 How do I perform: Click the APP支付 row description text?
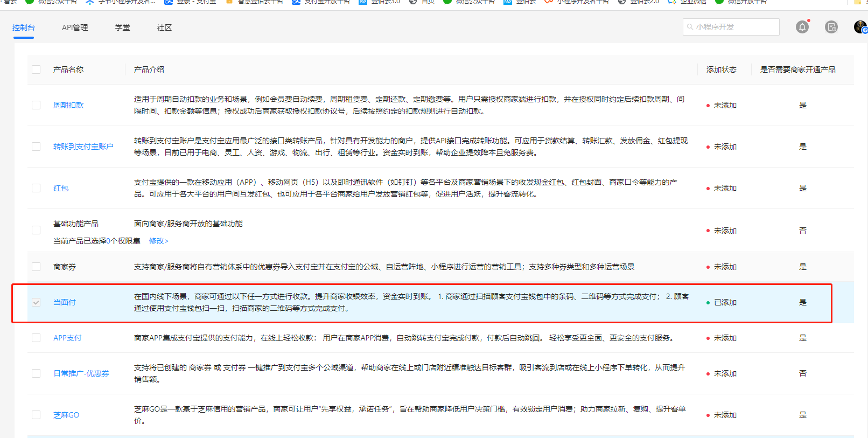(x=404, y=338)
